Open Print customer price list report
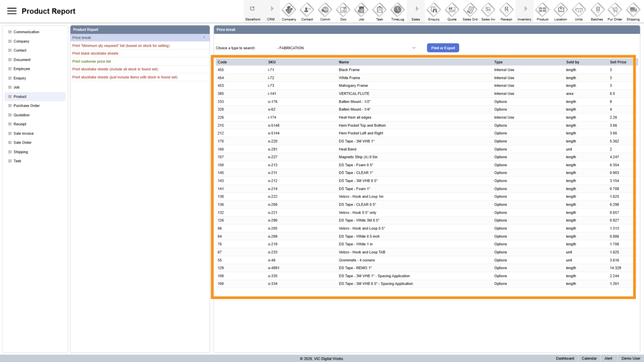Viewport: 644px width, 362px height. pyautogui.click(x=92, y=61)
